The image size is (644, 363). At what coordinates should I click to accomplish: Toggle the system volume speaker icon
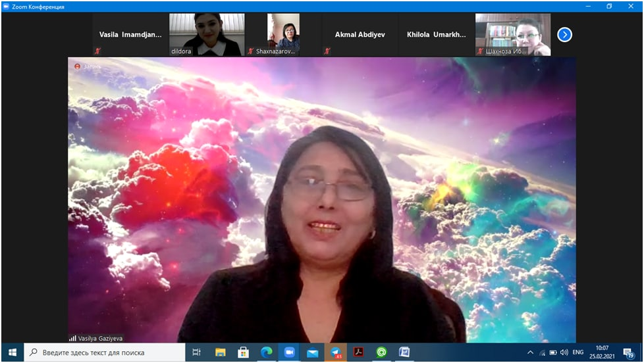[564, 352]
